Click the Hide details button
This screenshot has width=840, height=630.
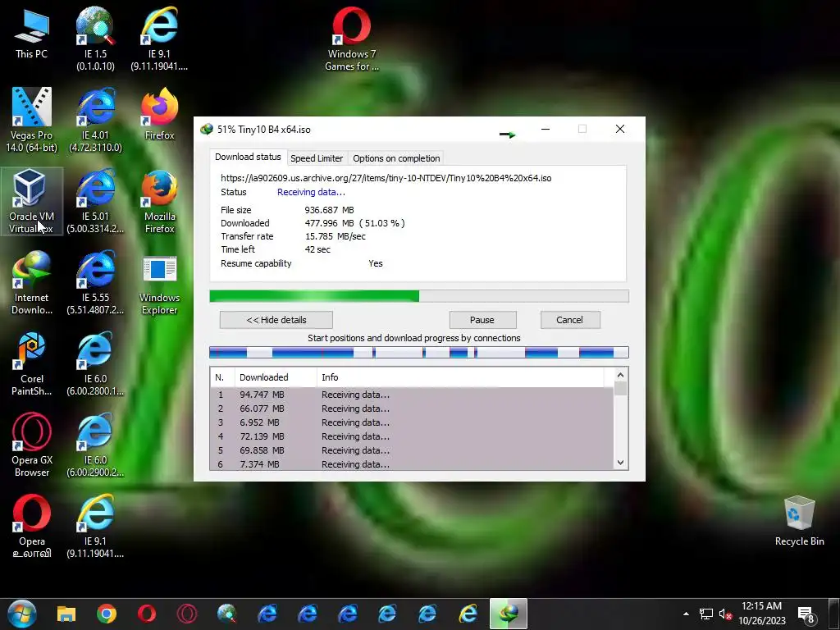click(x=276, y=320)
